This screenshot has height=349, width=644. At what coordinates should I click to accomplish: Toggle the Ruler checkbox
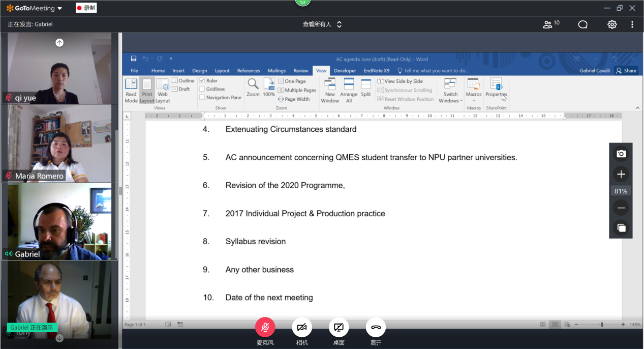(x=202, y=80)
